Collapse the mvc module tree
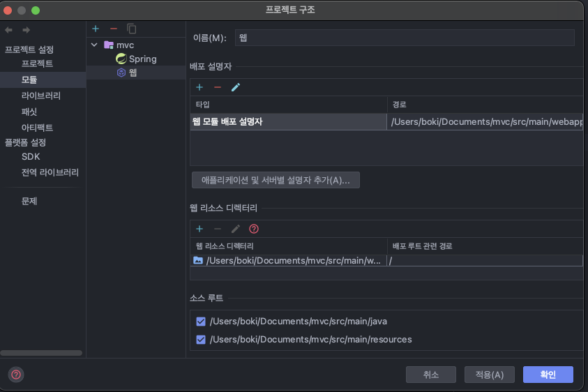The height and width of the screenshot is (392, 588). coord(94,45)
